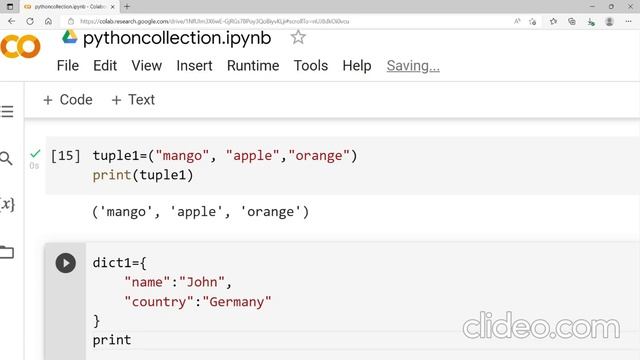Open the Tools menu
This screenshot has width=640, height=360.
[x=311, y=66]
